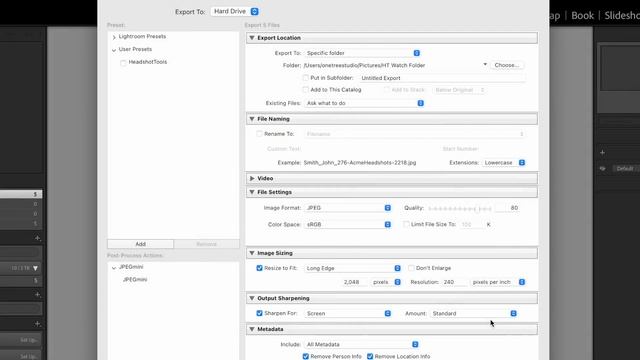Collapse the Output Sharpening section
The height and width of the screenshot is (360, 640).
252,298
